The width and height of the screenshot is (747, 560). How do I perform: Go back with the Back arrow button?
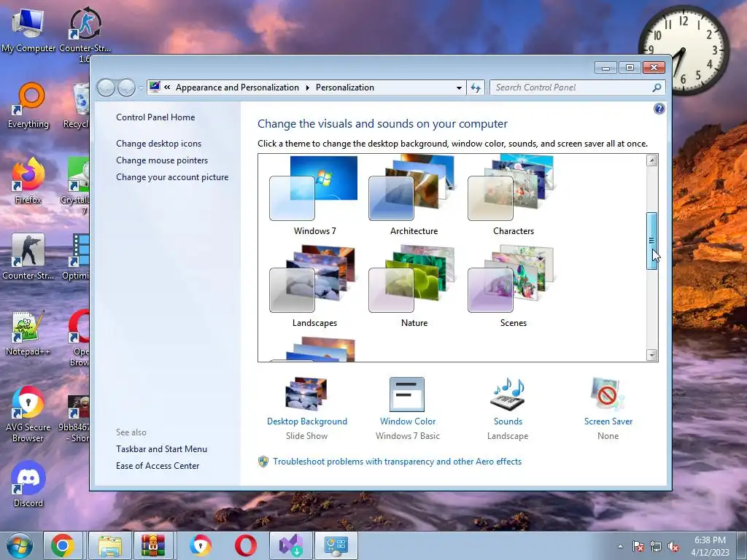pos(106,87)
